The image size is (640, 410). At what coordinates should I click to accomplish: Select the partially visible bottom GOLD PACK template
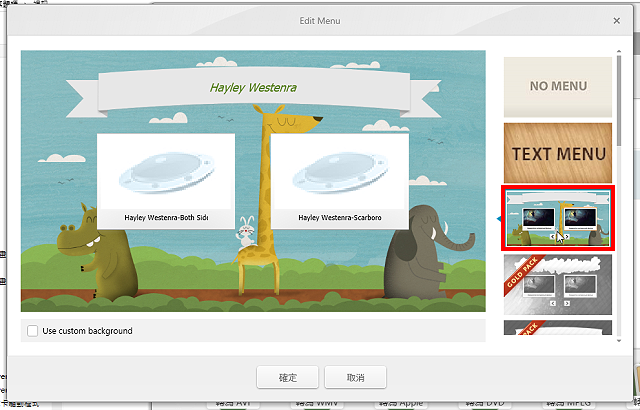558,328
